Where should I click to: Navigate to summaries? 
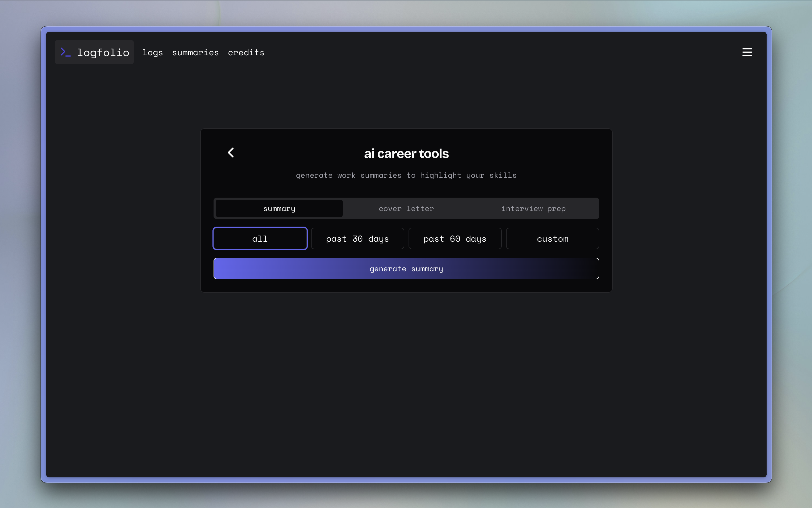[195, 52]
